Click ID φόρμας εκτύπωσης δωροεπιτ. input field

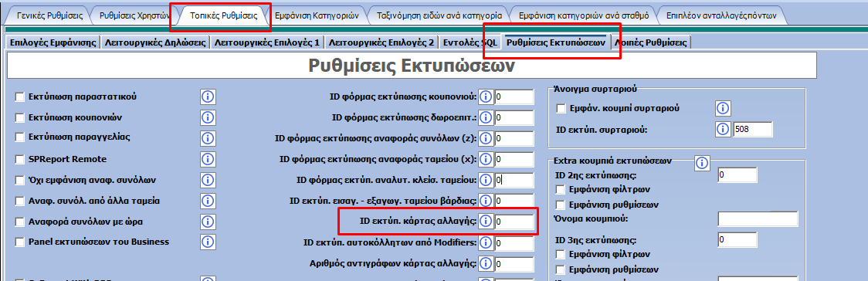pyautogui.click(x=514, y=118)
